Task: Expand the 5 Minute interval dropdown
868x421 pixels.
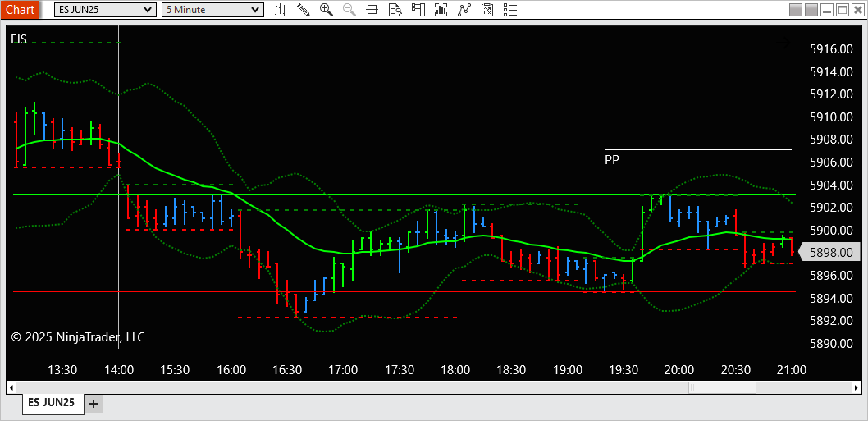Action: click(212, 9)
